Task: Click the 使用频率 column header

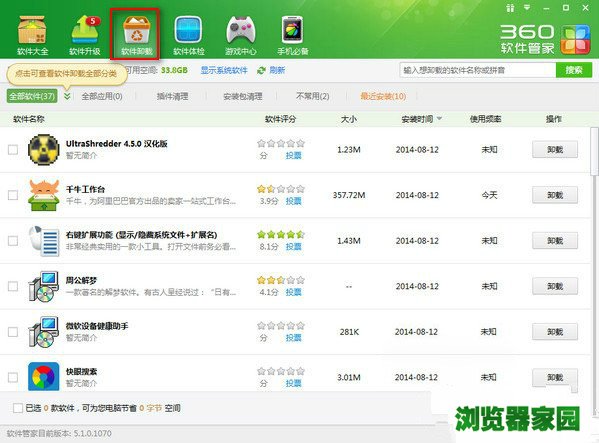Action: coord(485,119)
